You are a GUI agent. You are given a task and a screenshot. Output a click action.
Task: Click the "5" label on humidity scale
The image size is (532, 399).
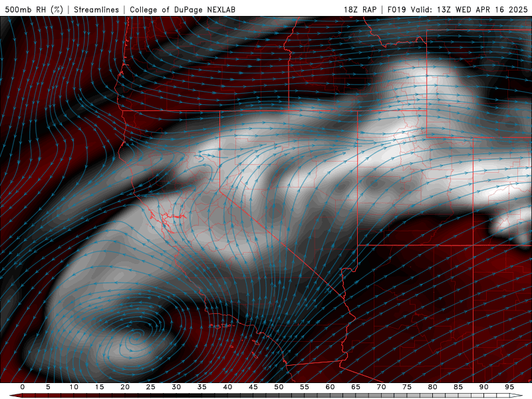(48, 387)
